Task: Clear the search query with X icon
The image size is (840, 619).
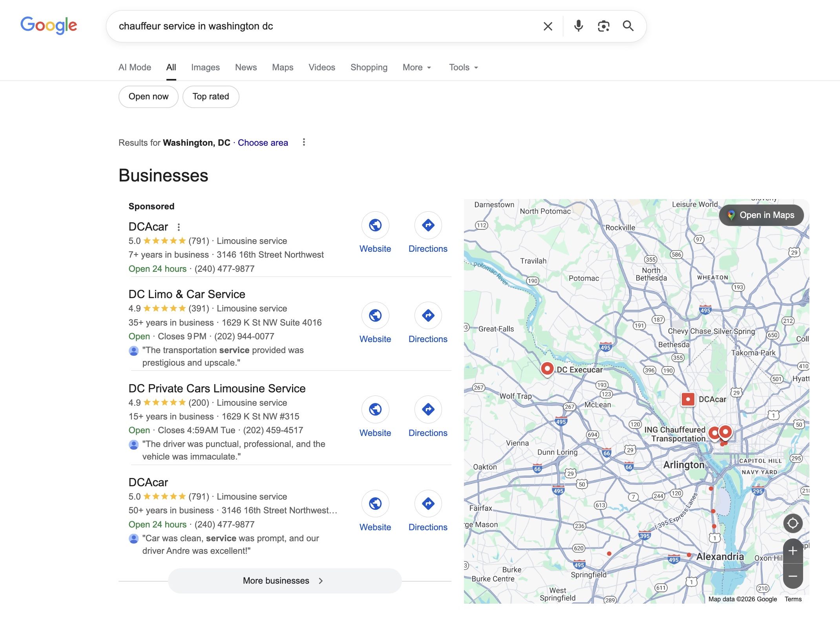Action: pos(548,26)
